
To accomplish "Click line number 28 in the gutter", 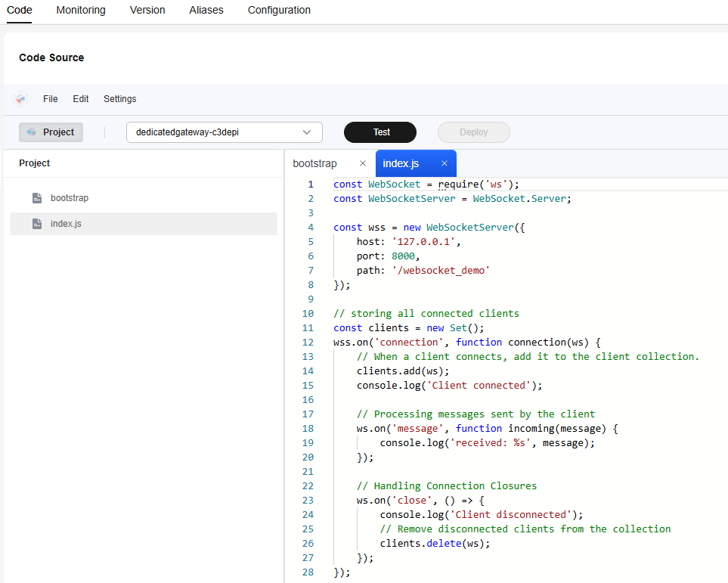I will coord(308,572).
